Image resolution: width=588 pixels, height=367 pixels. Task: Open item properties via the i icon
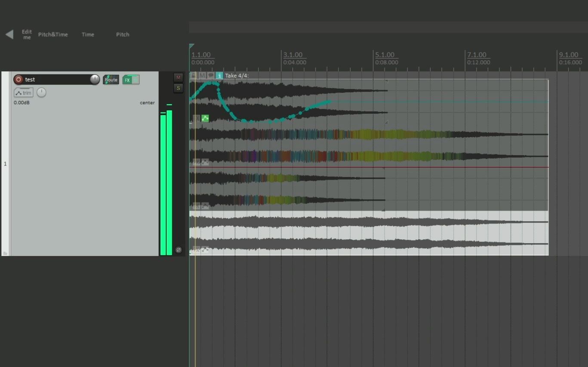(219, 75)
